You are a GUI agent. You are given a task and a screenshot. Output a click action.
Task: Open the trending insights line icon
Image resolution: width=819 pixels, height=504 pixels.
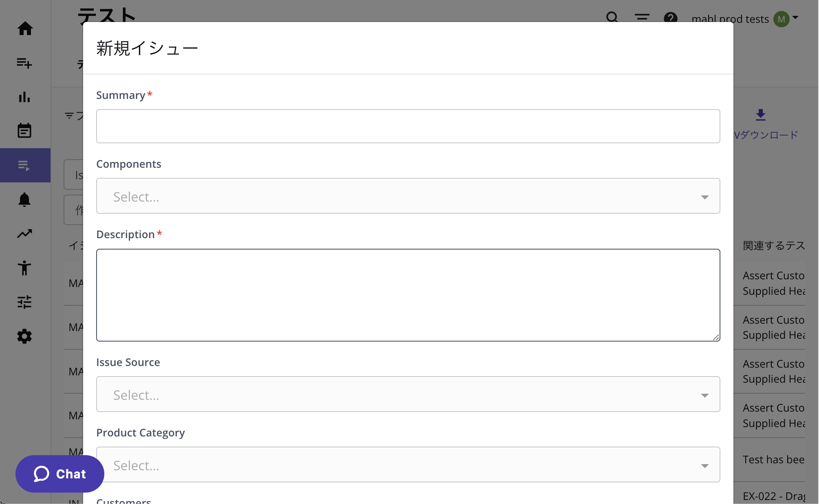coord(24,234)
